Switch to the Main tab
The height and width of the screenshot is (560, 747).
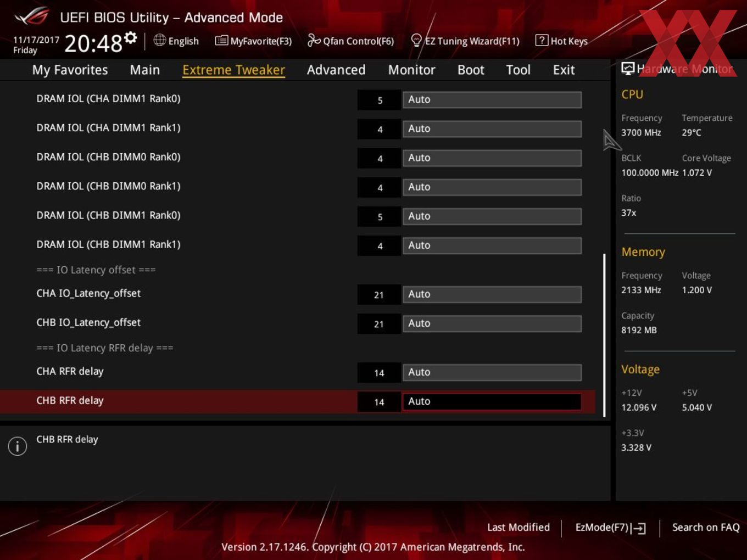click(145, 70)
